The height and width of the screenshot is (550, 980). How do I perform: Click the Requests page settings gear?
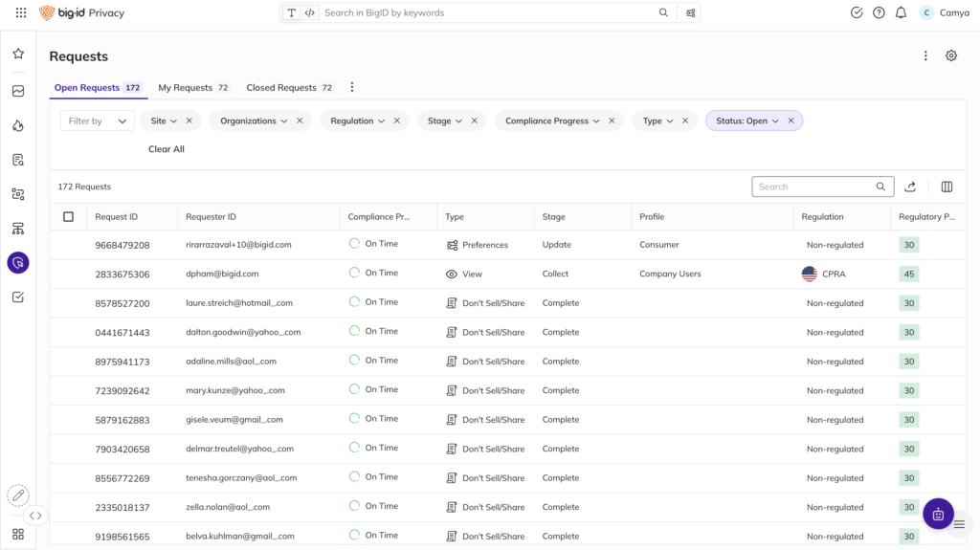[950, 56]
